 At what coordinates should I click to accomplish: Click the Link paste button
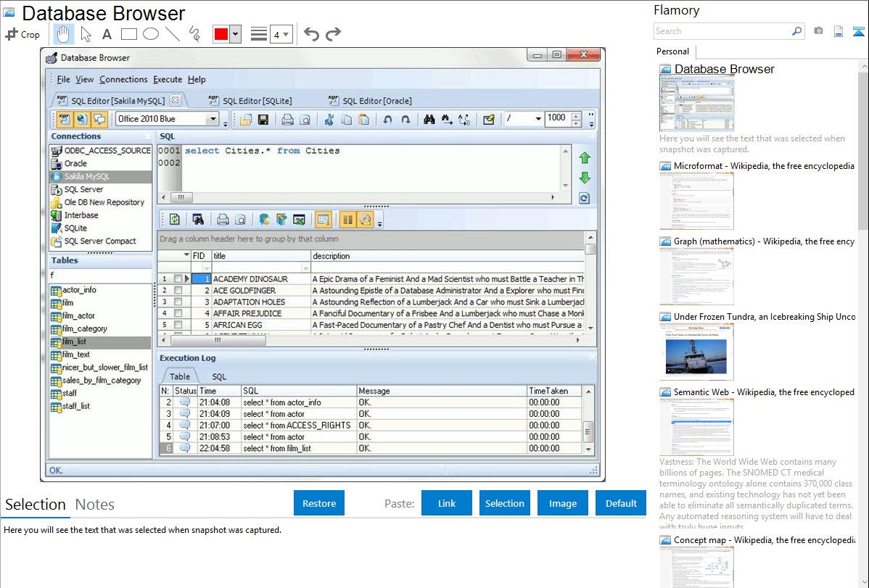click(447, 502)
